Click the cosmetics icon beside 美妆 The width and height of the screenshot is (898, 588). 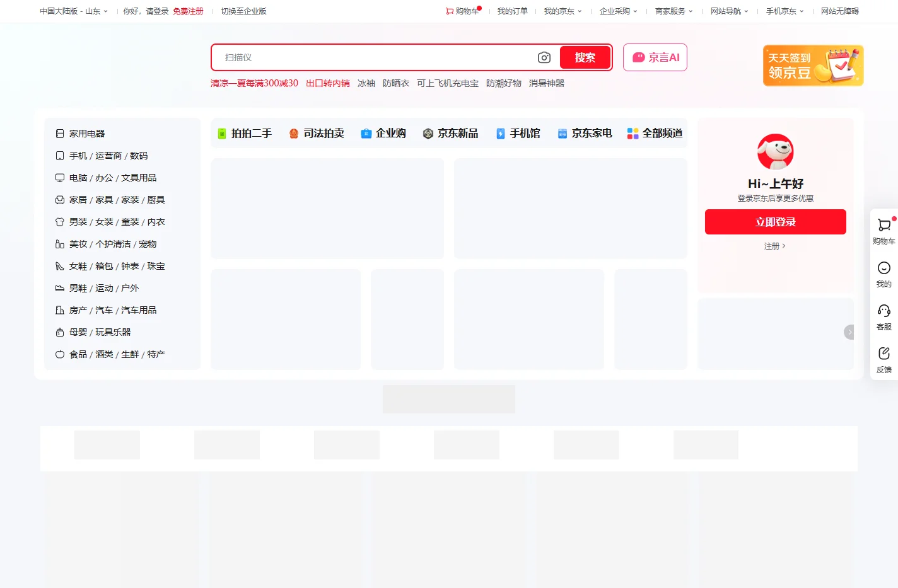[60, 244]
